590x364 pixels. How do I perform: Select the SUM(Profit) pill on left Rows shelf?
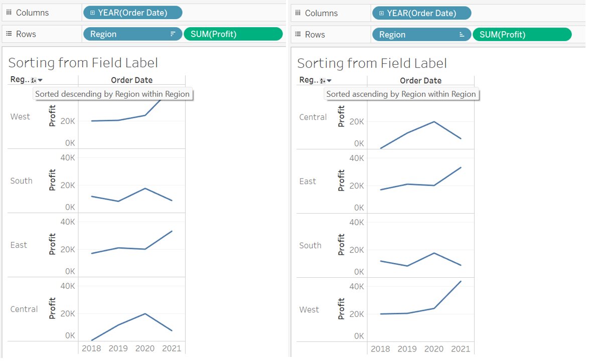pyautogui.click(x=234, y=34)
